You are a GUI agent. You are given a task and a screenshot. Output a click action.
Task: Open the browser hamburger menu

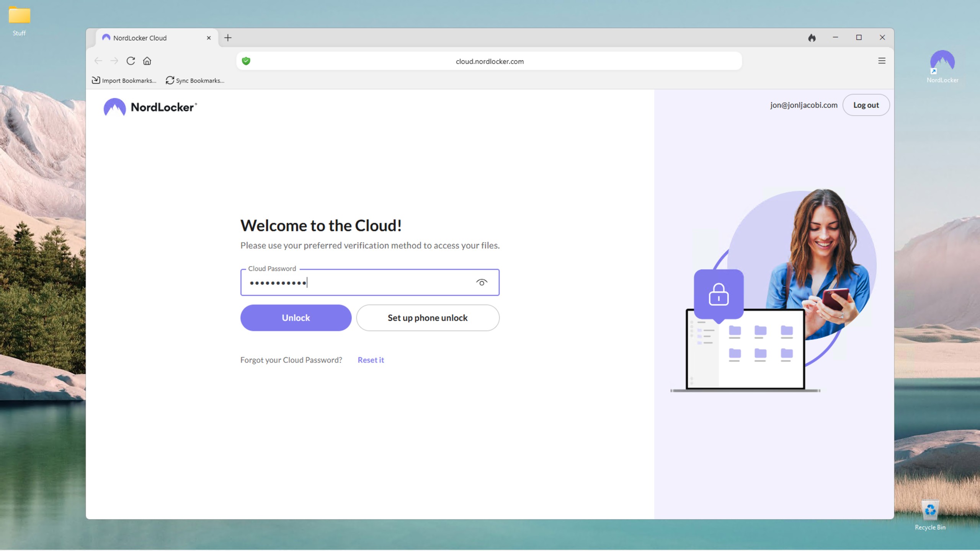882,61
